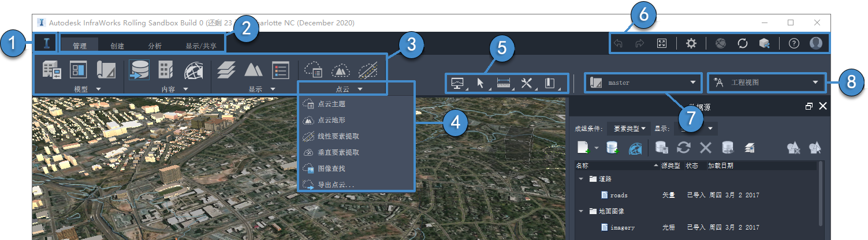Screen dimensions: 868x240
Task: Click the style rules list icon
Action: tap(280, 70)
